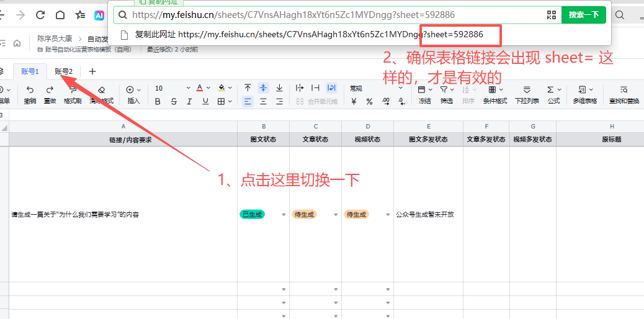
Task: Select text overflow mode icon
Action: click(x=300, y=88)
